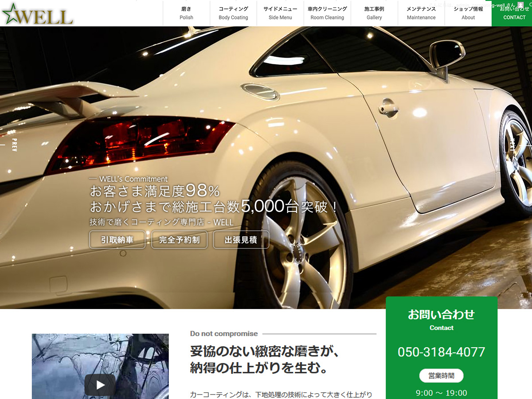
Task: Click the white 営業時間 pill button
Action: click(441, 376)
